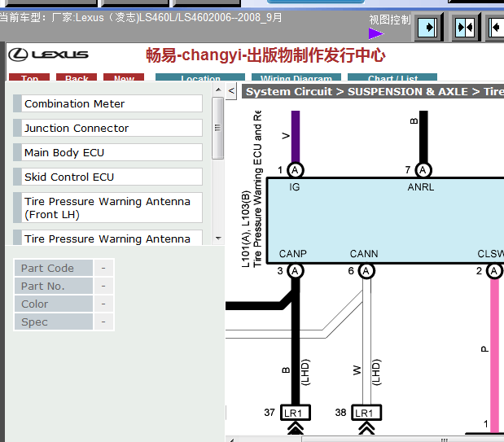504x442 pixels.
Task: Click the LR1 connector box at pin 38
Action: coord(366,413)
